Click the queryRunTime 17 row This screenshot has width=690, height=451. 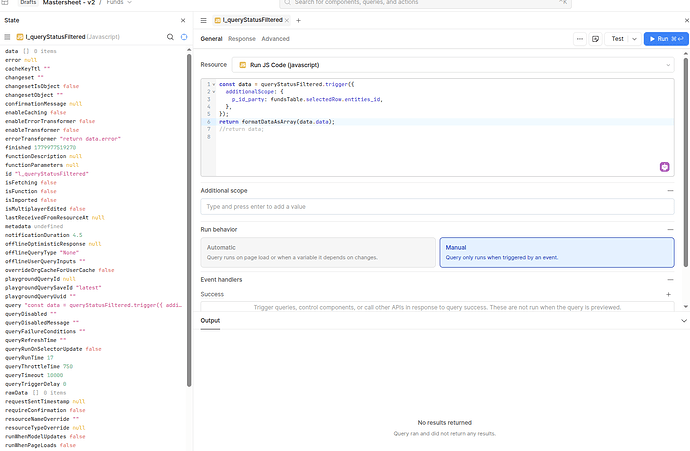(x=29, y=358)
